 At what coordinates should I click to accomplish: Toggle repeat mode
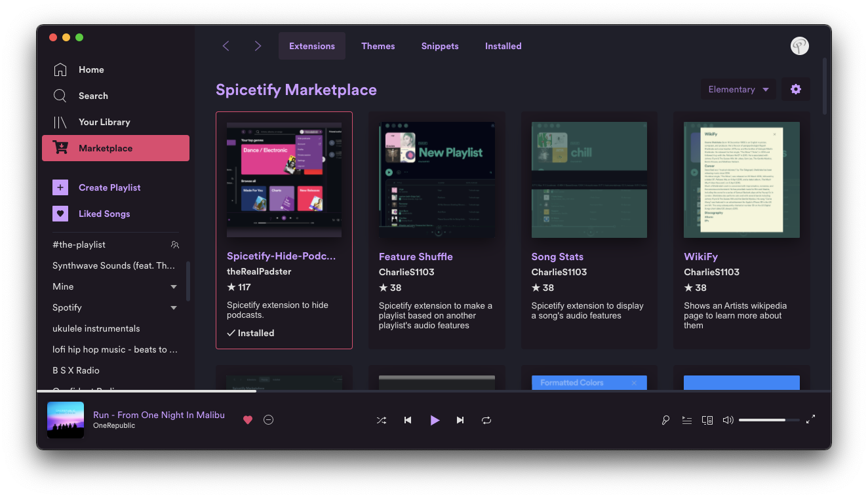(486, 420)
